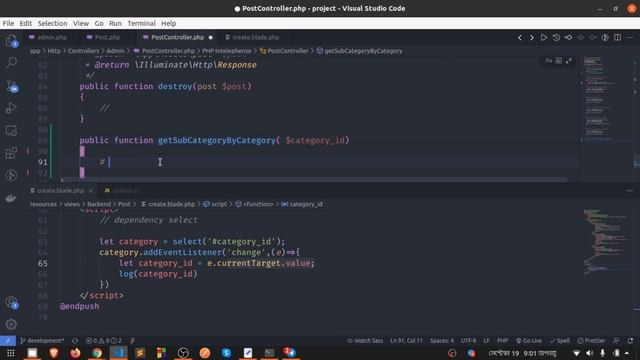Open the Accounts icon in activity bar
The height and width of the screenshot is (360, 640).
click(11, 302)
